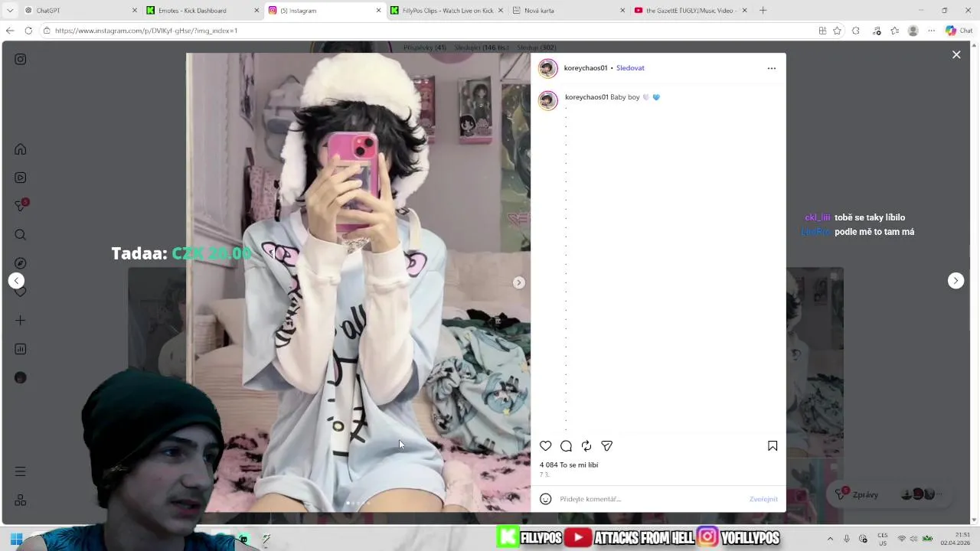This screenshot has height=551, width=980.
Task: Add page to favorites star
Action: [837, 31]
